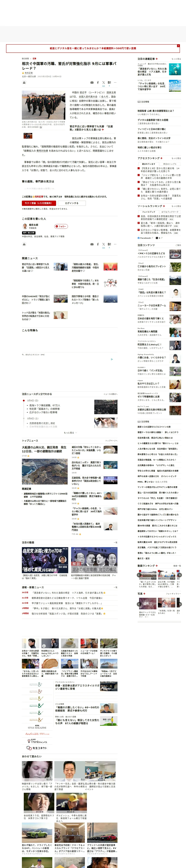The width and height of the screenshot is (186, 868).
Task: Click もっと見る beside ソーシャルランキング
Action: [176, 206]
